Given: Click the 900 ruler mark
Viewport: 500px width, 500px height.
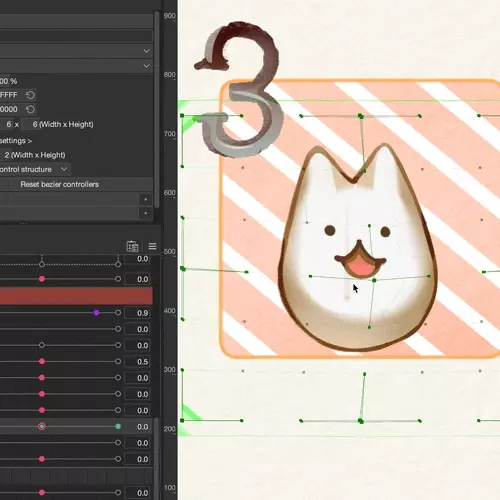Looking at the screenshot, I should tap(169, 16).
